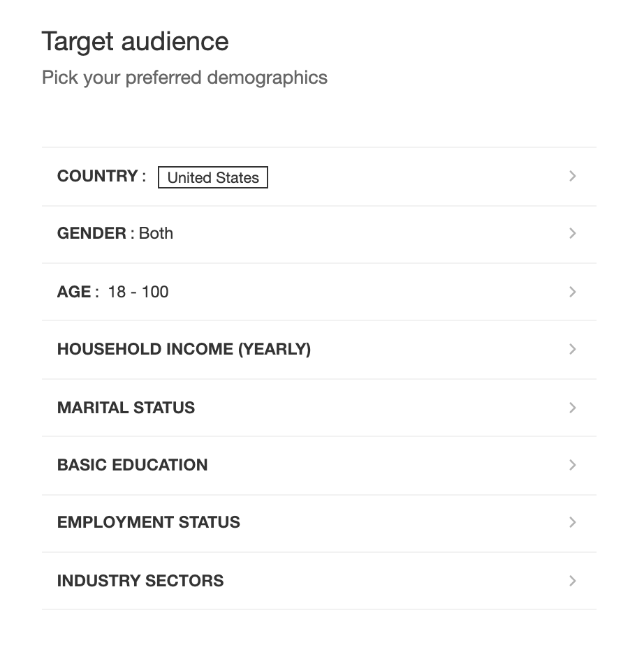Image resolution: width=644 pixels, height=645 pixels.
Task: Expand the COUNTRY label
Action: pos(97,176)
